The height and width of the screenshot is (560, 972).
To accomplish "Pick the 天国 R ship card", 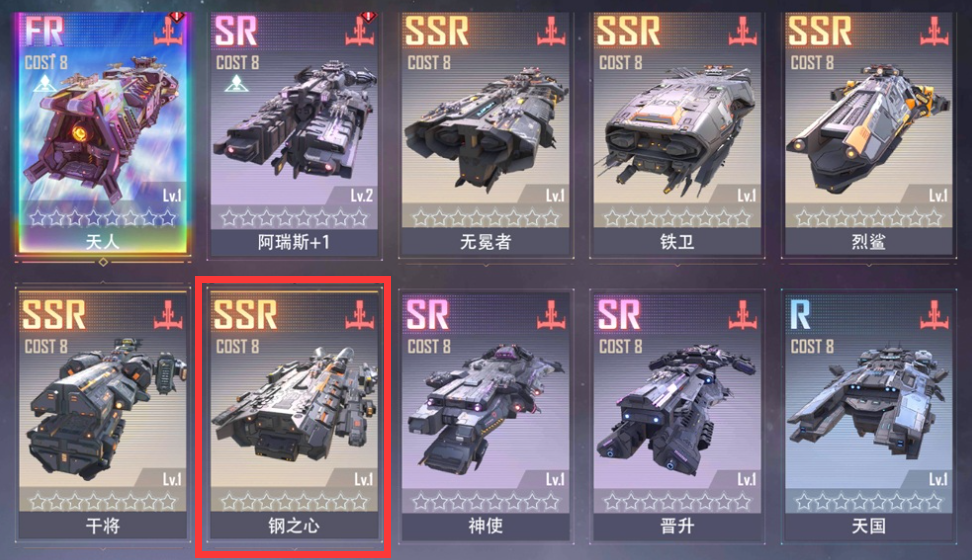I will 868,416.
